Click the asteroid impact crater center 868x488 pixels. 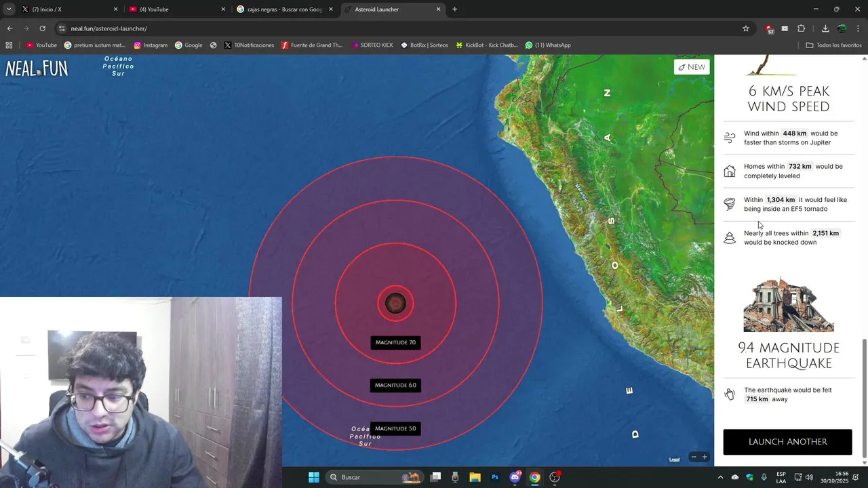[x=395, y=304]
